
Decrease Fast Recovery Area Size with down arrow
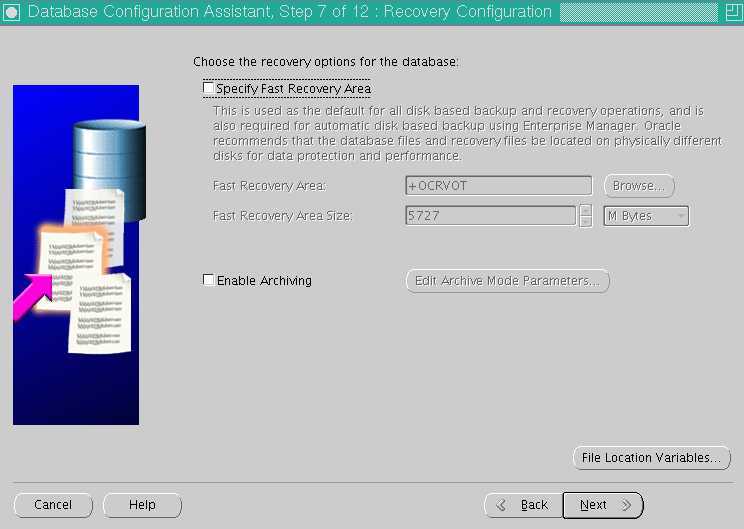pyautogui.click(x=586, y=222)
